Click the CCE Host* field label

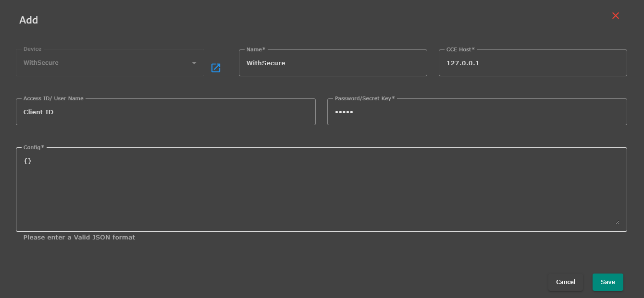[x=460, y=49]
